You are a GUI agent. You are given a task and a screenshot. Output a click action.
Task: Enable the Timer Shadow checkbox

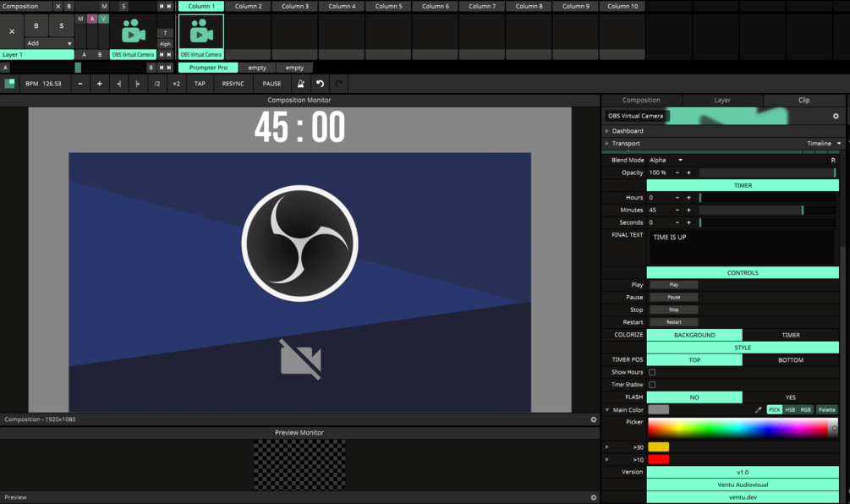(x=652, y=385)
